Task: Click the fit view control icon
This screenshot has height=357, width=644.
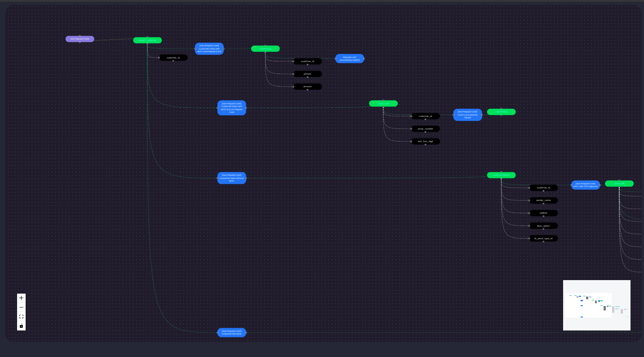Action: (21, 317)
